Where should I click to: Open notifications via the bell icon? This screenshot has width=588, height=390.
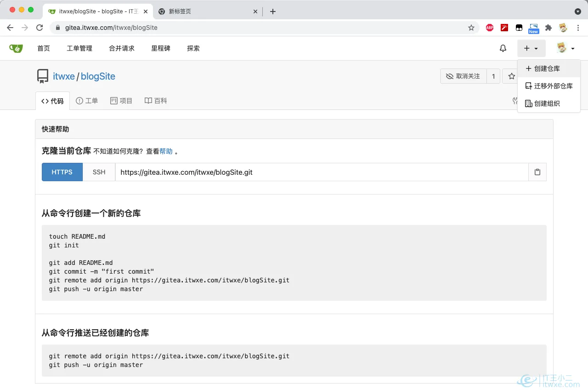point(503,48)
